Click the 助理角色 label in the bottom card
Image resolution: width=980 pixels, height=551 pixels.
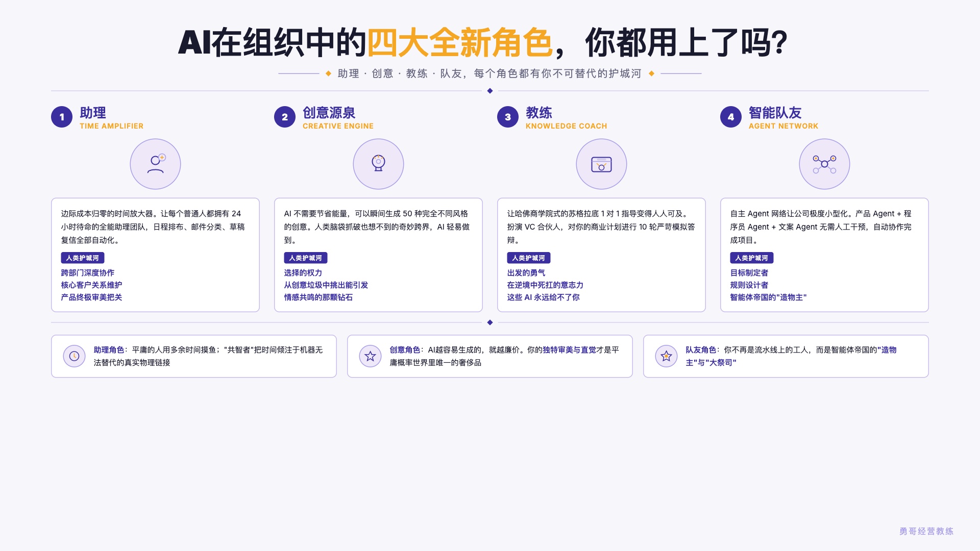(109, 350)
